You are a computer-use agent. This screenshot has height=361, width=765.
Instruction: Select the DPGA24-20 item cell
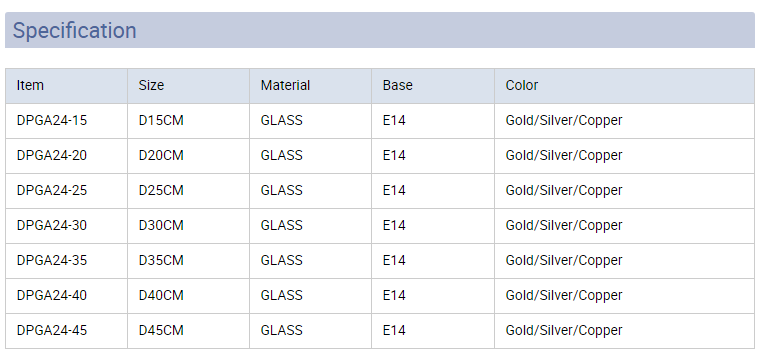(x=66, y=156)
